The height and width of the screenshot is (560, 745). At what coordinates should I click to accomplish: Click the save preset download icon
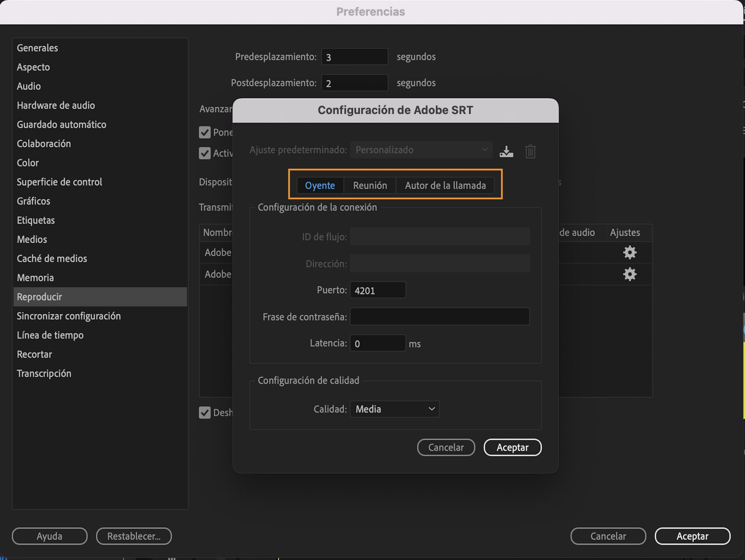click(506, 151)
